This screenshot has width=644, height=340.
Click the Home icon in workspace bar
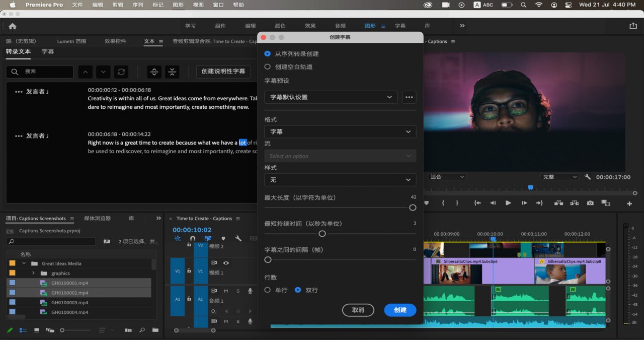pos(13,26)
